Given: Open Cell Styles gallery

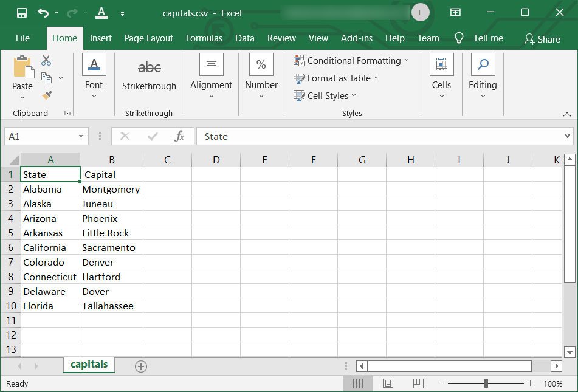Looking at the screenshot, I should pyautogui.click(x=325, y=95).
